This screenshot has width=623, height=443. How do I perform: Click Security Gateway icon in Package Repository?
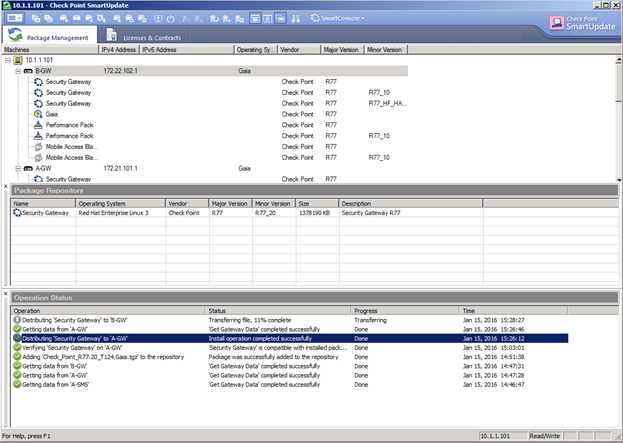click(x=17, y=213)
